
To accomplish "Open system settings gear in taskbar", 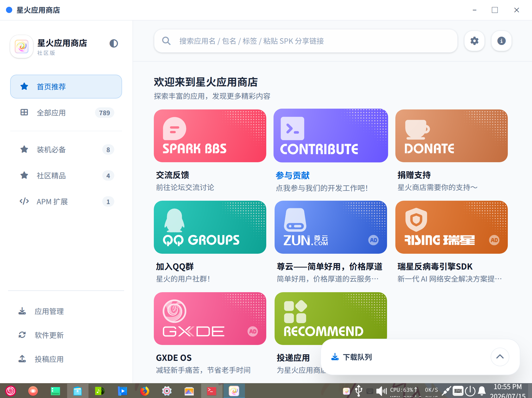I will (167, 391).
